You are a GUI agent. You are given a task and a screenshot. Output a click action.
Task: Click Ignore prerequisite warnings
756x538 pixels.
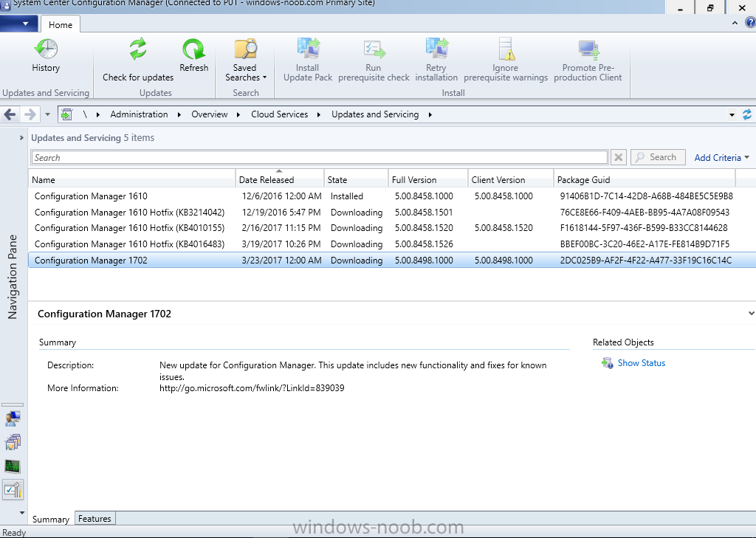(506, 60)
